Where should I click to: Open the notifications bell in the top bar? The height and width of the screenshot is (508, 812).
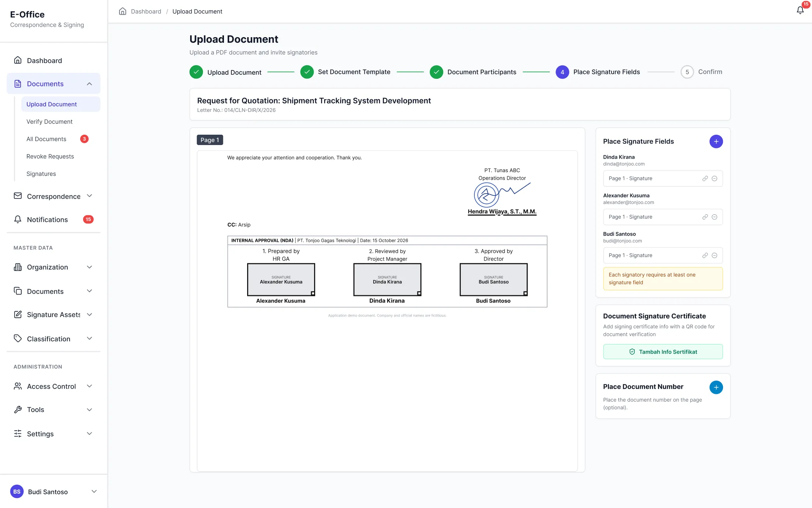pos(800,10)
